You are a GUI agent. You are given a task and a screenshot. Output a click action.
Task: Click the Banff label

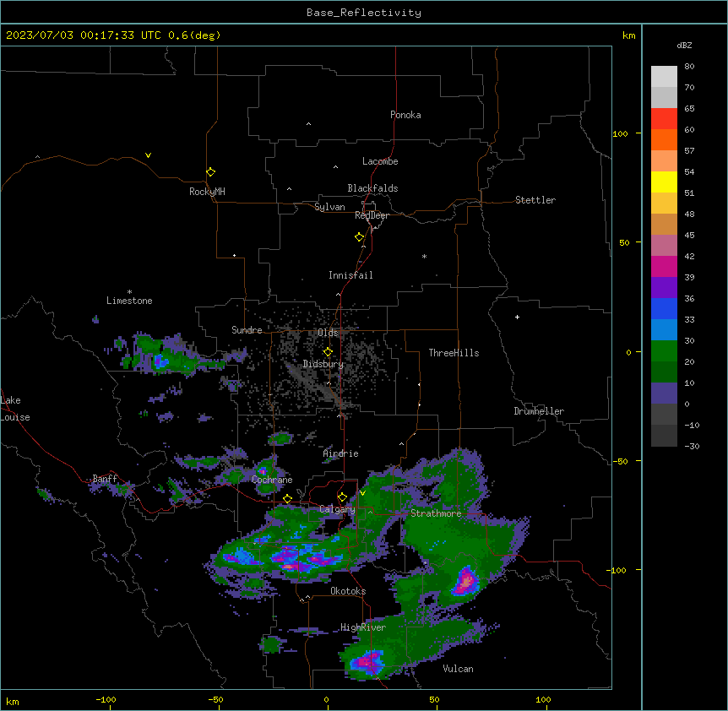point(105,479)
